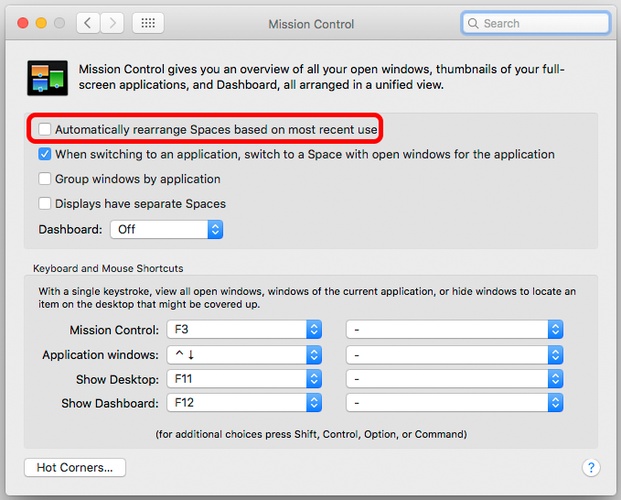The width and height of the screenshot is (621, 500).
Task: Tick Displays have separate Spaces checkbox
Action: pos(45,203)
